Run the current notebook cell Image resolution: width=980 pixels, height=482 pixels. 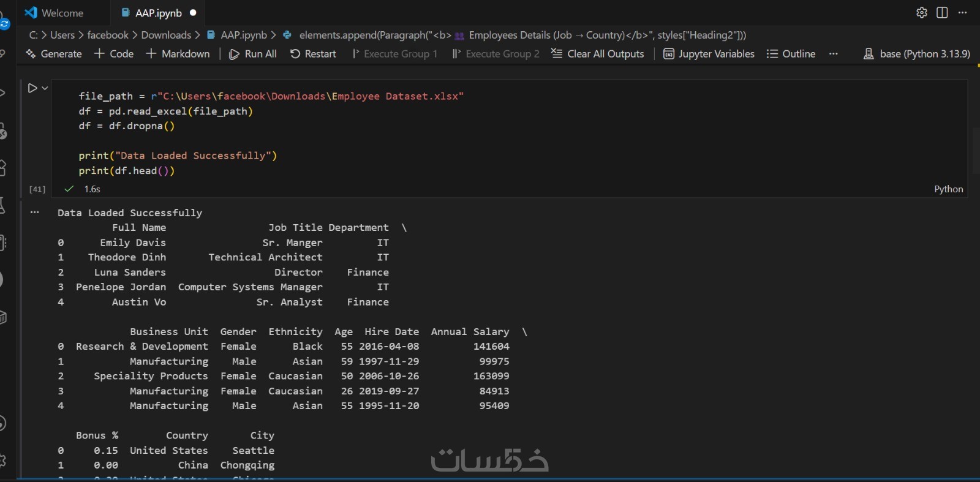point(32,88)
